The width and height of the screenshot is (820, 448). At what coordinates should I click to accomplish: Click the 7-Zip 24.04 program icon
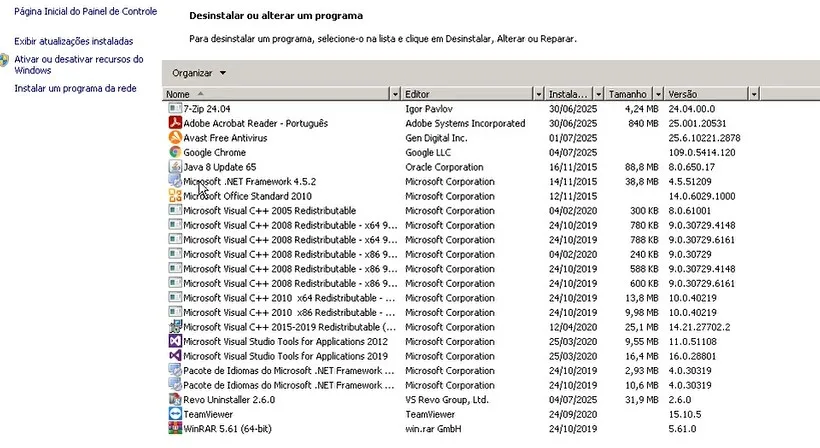click(175, 108)
